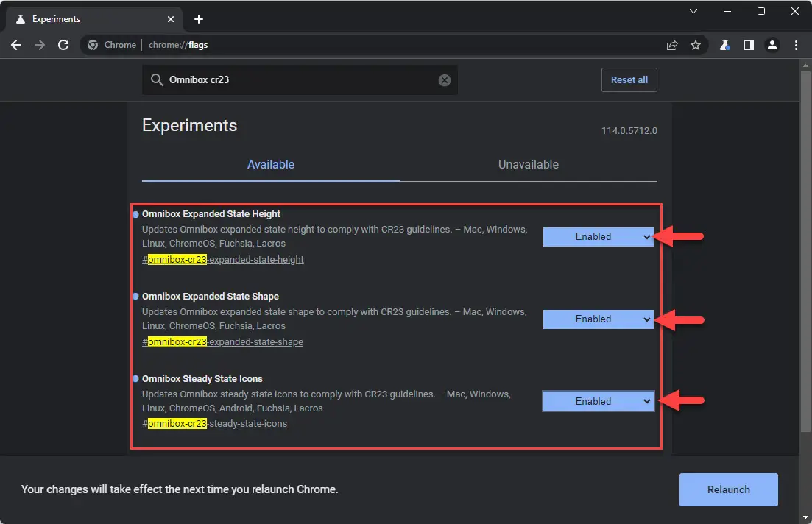Share this page via share icon
812x524 pixels.
(x=672, y=45)
